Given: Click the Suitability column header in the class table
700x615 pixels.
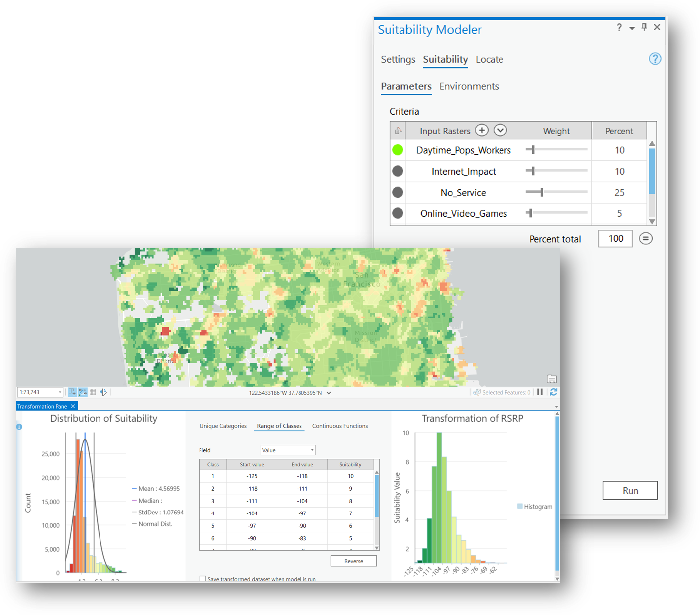Looking at the screenshot, I should pyautogui.click(x=350, y=465).
